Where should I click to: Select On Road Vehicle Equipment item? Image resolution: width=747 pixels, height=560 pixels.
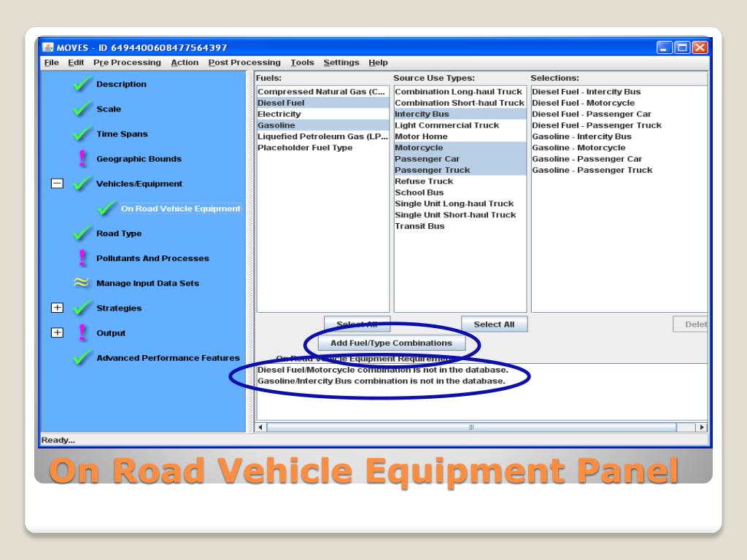pyautogui.click(x=181, y=208)
